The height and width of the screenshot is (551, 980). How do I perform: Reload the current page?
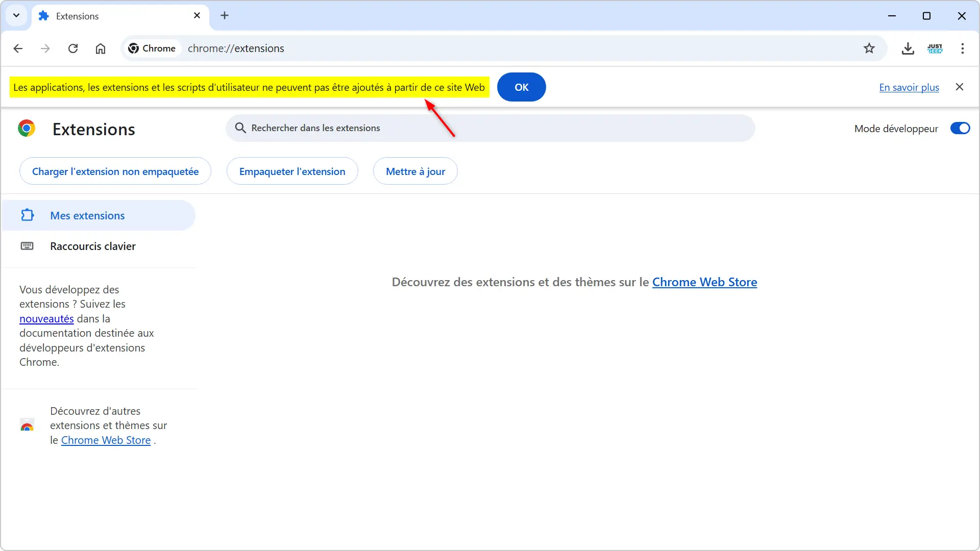(73, 48)
